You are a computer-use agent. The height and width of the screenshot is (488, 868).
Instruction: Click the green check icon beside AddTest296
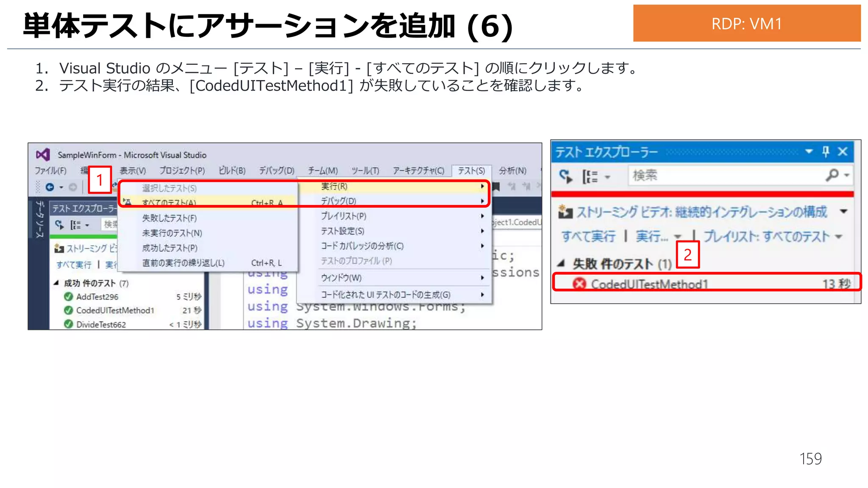click(x=68, y=297)
